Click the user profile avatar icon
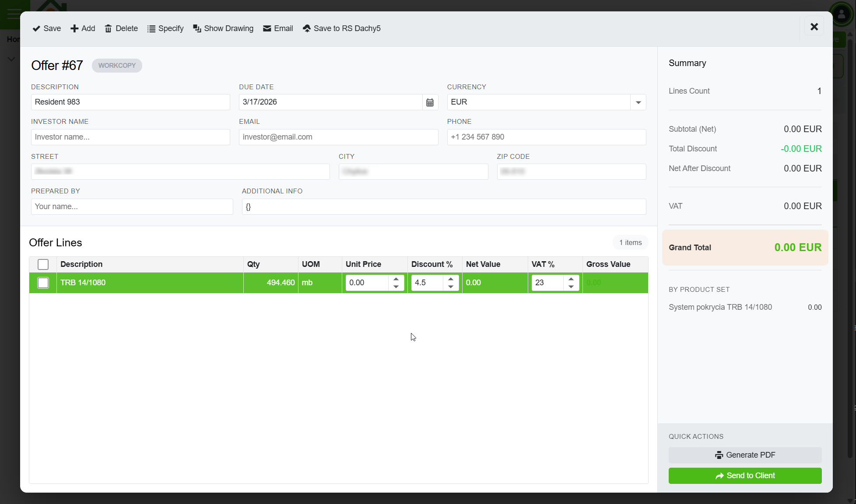This screenshot has height=504, width=856. 841,14
